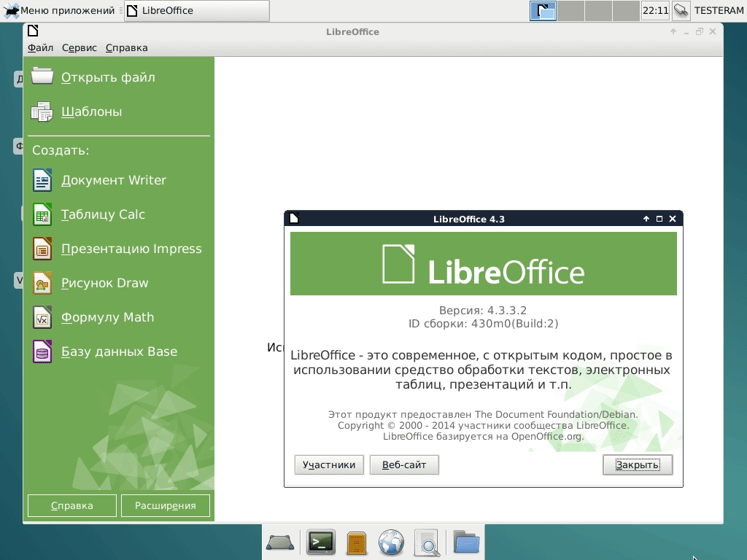747x560 pixels.
Task: Create new Рисунок Draw
Action: pyautogui.click(x=105, y=283)
